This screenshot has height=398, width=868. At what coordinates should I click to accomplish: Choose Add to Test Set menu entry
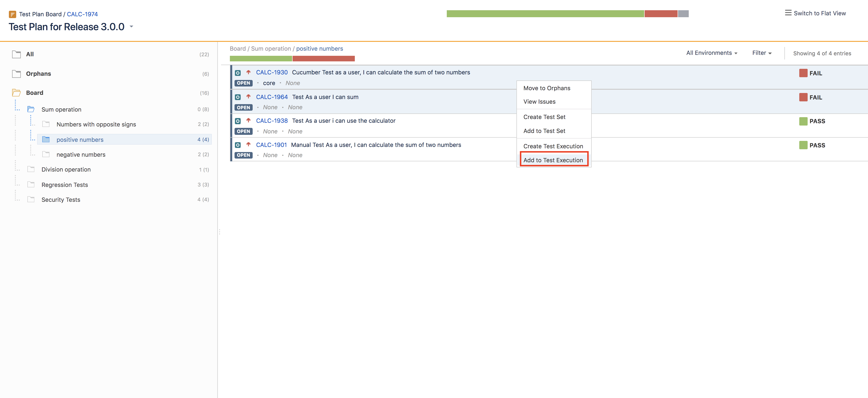click(x=544, y=131)
